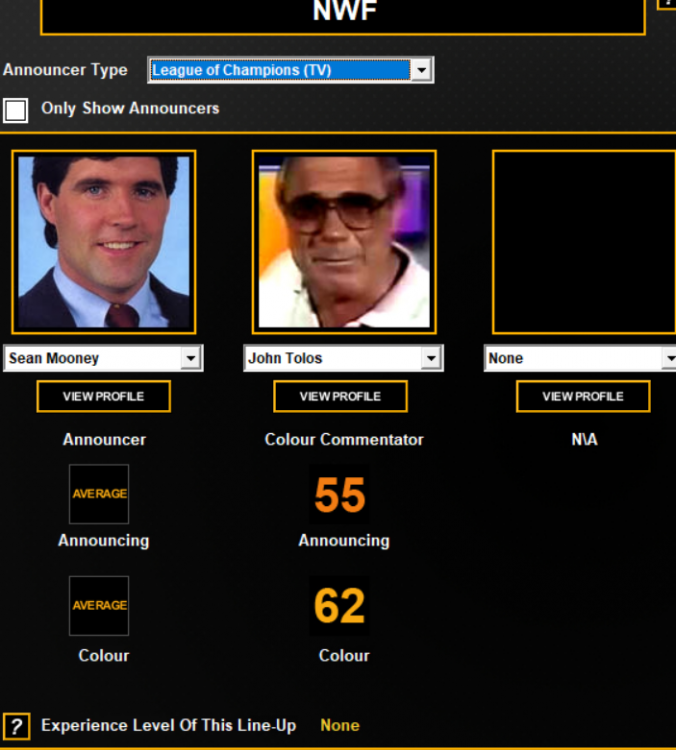
Task: Select the empty third announcer portrait
Action: coord(584,242)
